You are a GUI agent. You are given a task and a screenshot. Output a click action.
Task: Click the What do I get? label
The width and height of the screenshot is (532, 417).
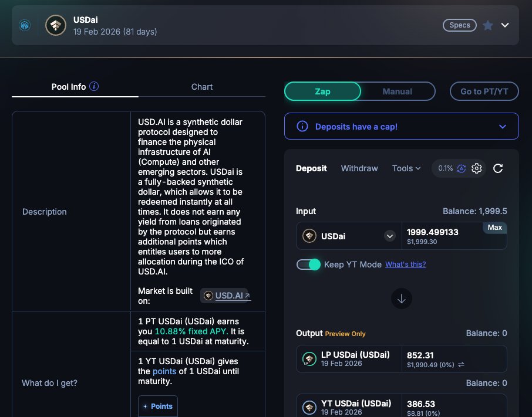point(49,383)
